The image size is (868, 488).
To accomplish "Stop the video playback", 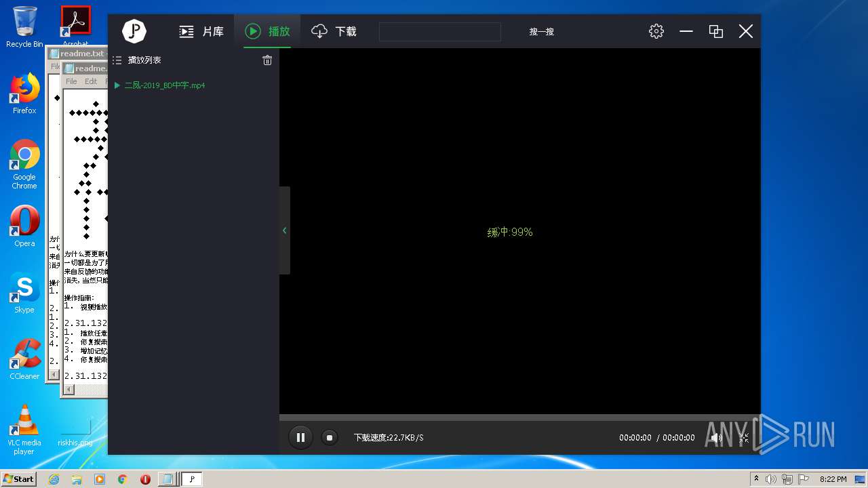I will pyautogui.click(x=330, y=437).
